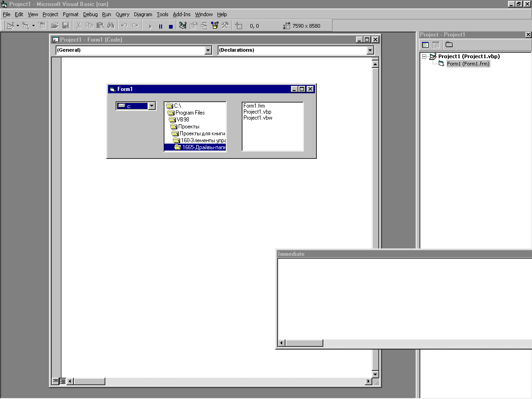The image size is (532, 399).
Task: Open the Toolbox hammer-and-wrench icon
Action: coord(225,25)
